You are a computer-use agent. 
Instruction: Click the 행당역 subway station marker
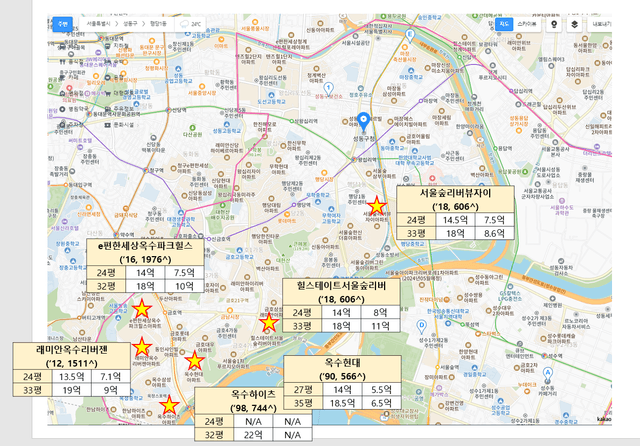294,204
